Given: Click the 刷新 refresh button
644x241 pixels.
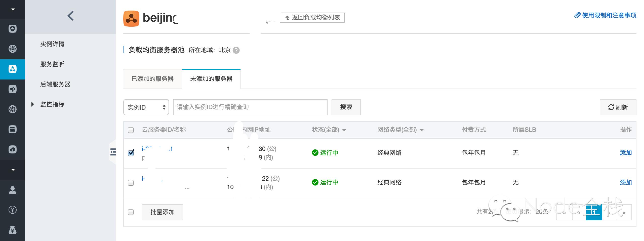Looking at the screenshot, I should pos(618,107).
